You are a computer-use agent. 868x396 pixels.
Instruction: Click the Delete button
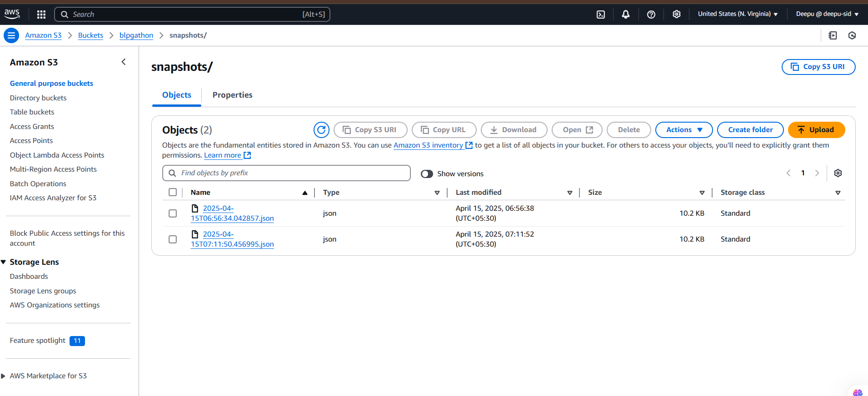(x=629, y=130)
